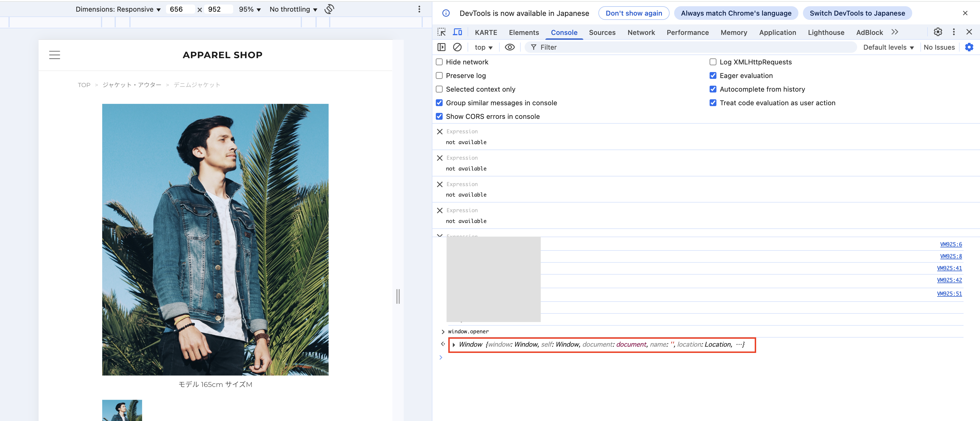Click the viewport height field 952
This screenshot has width=980, height=421.
tap(218, 9)
